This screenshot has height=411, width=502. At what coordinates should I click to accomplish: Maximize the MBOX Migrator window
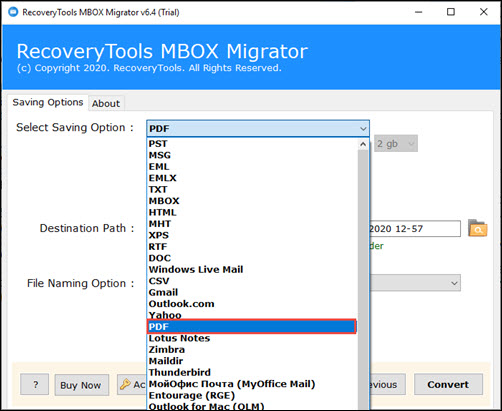[x=451, y=12]
